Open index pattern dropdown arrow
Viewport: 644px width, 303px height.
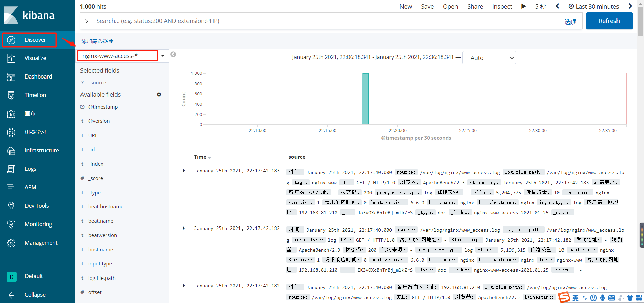pyautogui.click(x=163, y=56)
